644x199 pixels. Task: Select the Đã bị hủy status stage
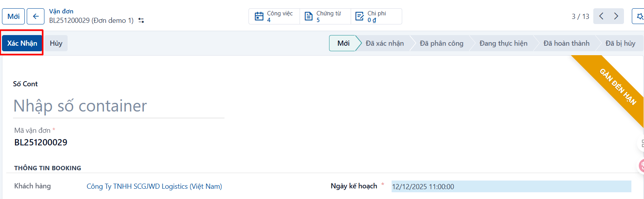tap(620, 43)
